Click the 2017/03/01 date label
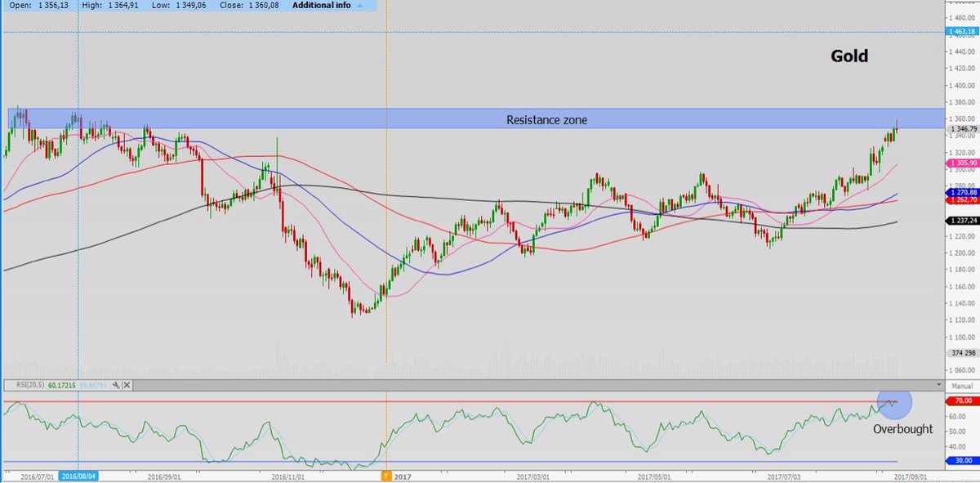The width and height of the screenshot is (980, 483). pyautogui.click(x=532, y=476)
